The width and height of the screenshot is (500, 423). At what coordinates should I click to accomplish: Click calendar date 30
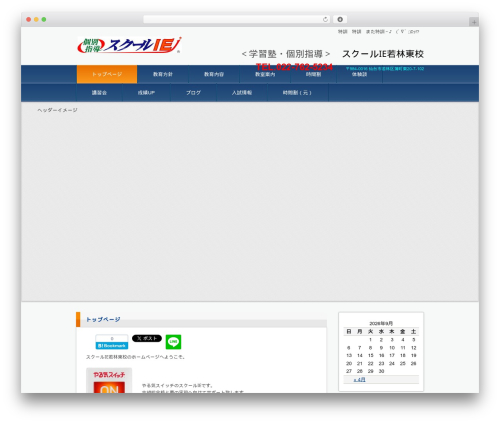[x=381, y=371]
